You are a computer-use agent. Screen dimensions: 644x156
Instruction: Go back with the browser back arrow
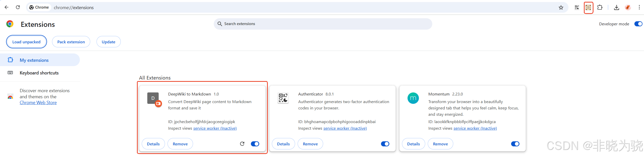pos(7,7)
